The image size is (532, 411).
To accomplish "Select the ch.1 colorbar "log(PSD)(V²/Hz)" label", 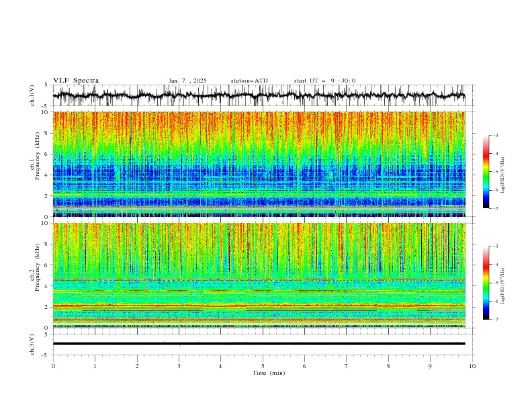I will click(503, 175).
